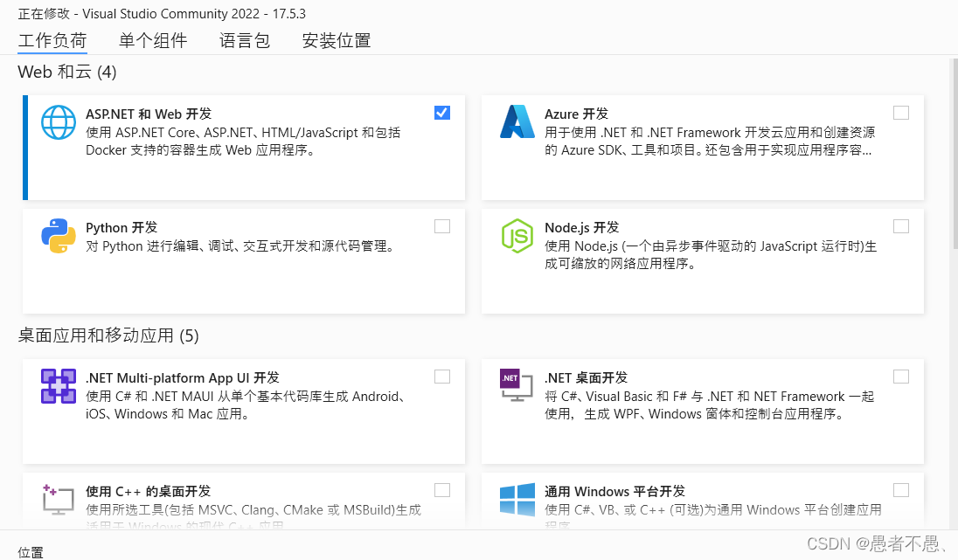This screenshot has width=958, height=560.
Task: Click 使用 C++ 的桌面开发 title
Action: coord(148,492)
